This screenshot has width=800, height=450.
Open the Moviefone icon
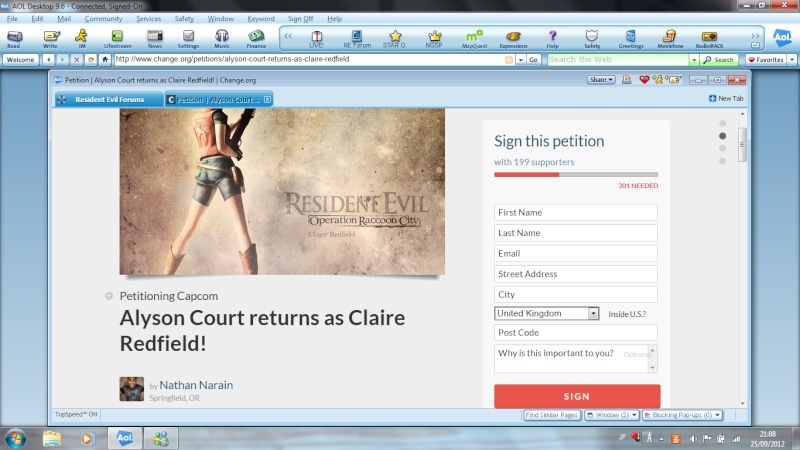(670, 38)
